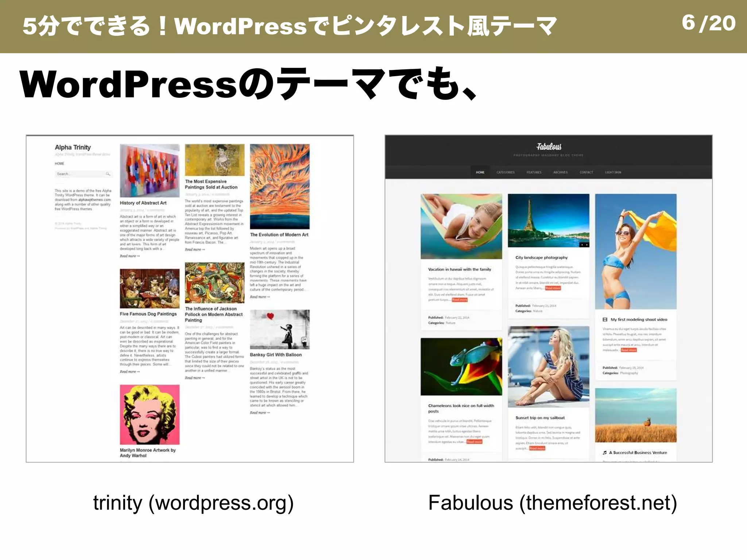
Task: Click Read more under Banksy Girl With Balloon
Action: (260, 413)
